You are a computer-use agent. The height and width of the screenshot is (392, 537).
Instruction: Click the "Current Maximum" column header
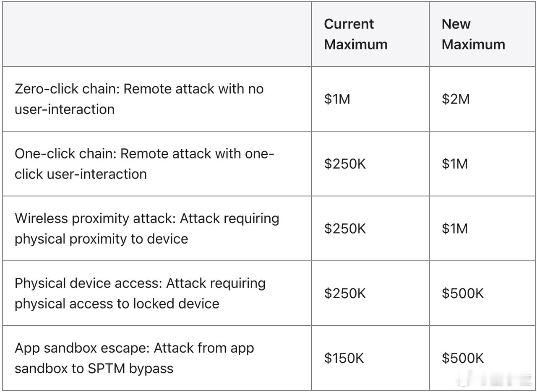coord(355,34)
